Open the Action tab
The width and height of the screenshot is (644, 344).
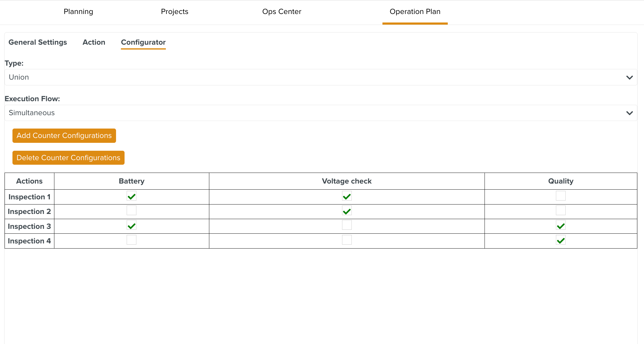94,42
